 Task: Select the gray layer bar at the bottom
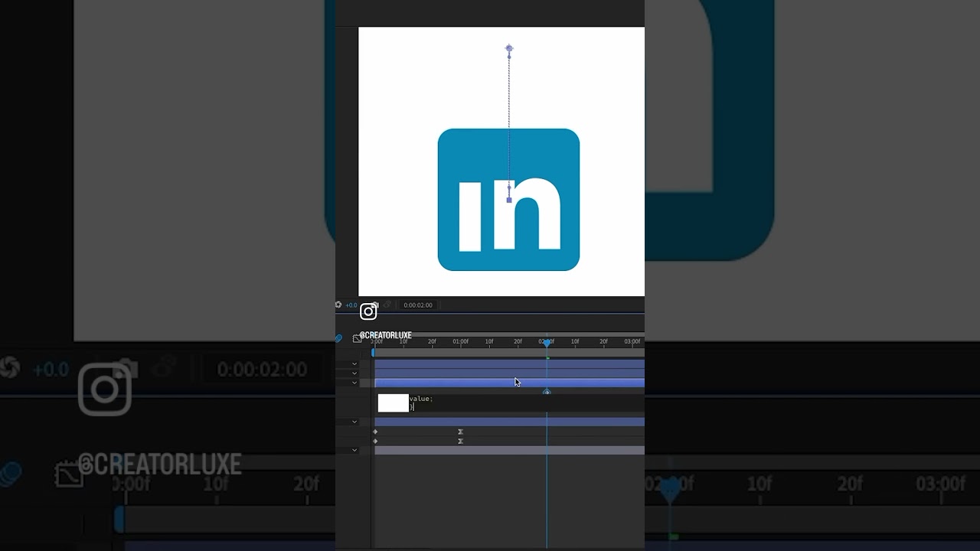point(509,450)
